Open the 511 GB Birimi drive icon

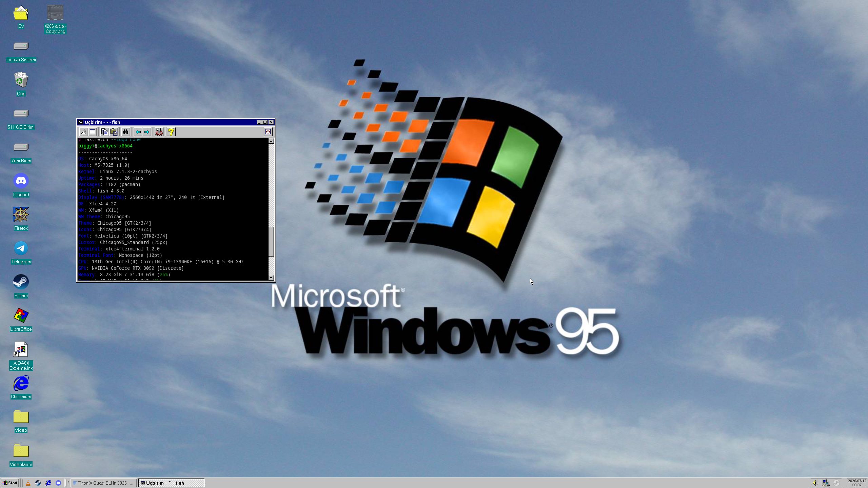[x=21, y=119]
